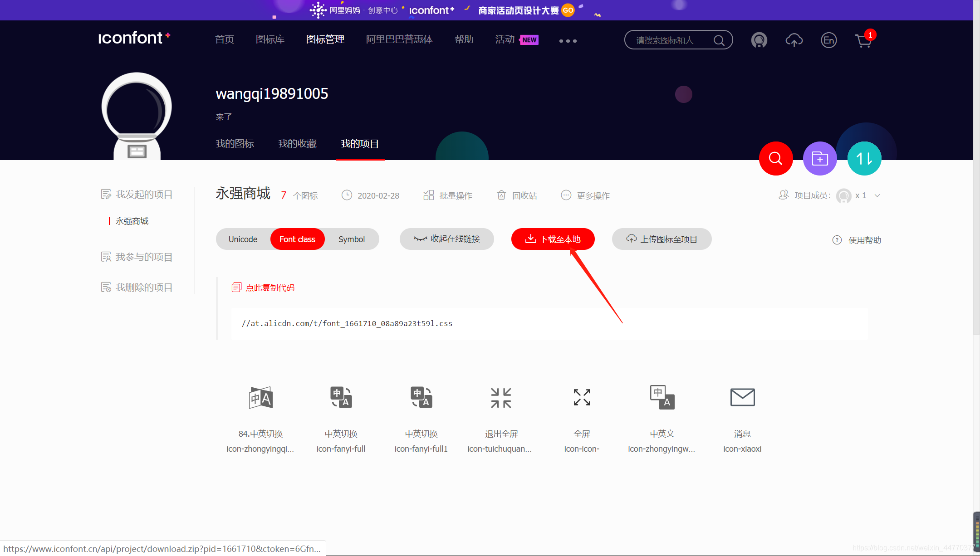Open 图标库 in navigation
This screenshot has height=556, width=980.
point(270,39)
